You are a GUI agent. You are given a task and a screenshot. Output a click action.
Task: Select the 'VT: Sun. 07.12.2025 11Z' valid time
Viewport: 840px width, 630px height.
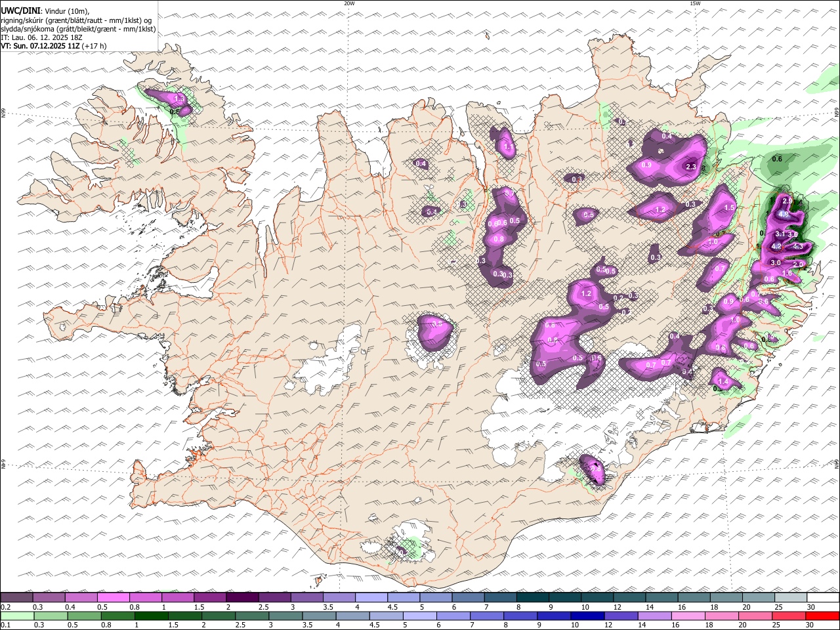tap(40, 46)
